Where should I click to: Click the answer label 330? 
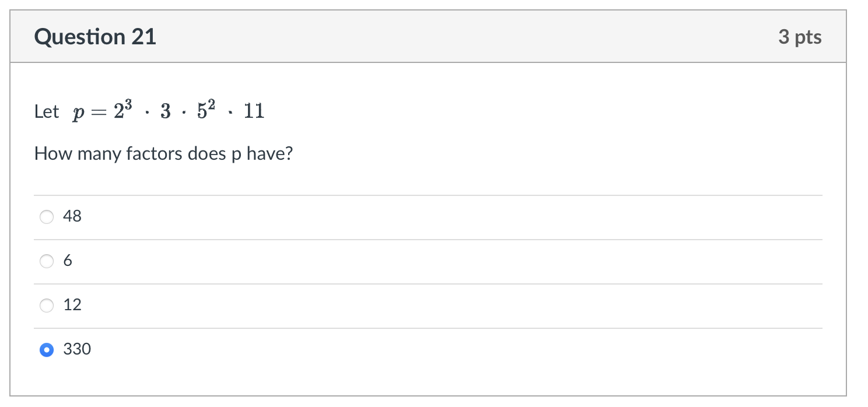click(78, 349)
